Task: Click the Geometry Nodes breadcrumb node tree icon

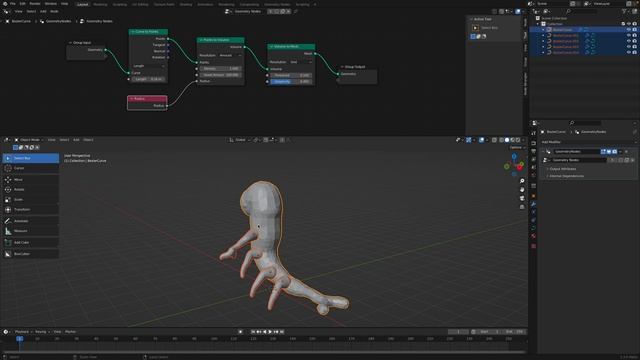Action: [82, 21]
